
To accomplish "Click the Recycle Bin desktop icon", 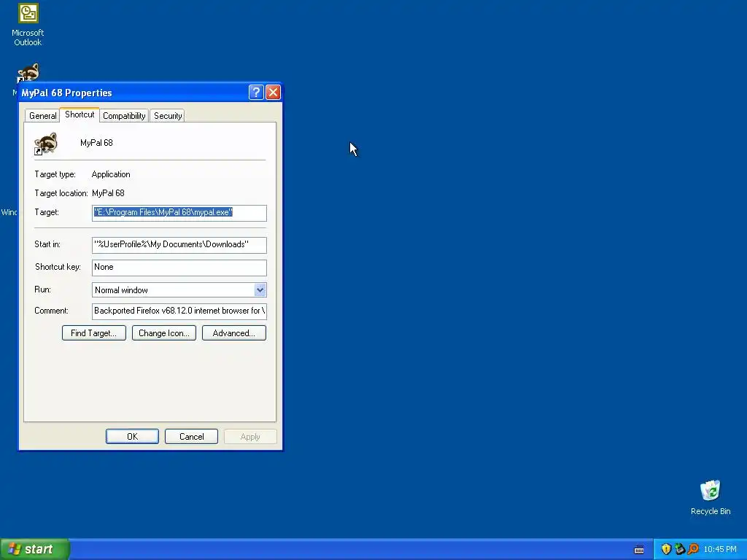I will [711, 497].
